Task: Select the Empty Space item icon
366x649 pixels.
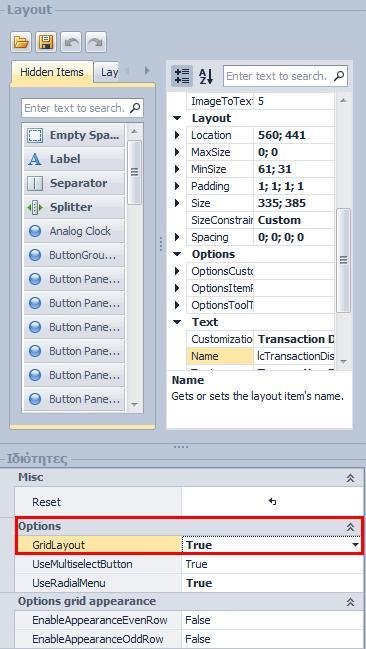Action: click(35, 135)
